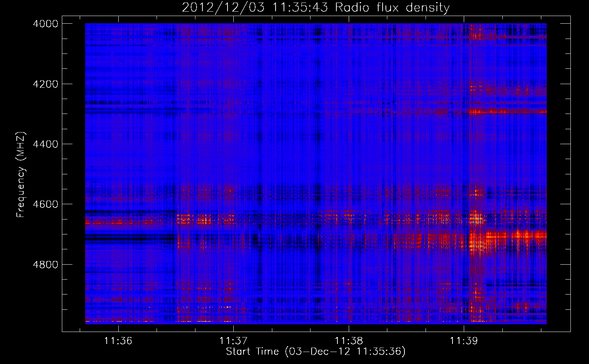Click the 11:36 time axis label
The width and height of the screenshot is (589, 364).
(x=118, y=341)
